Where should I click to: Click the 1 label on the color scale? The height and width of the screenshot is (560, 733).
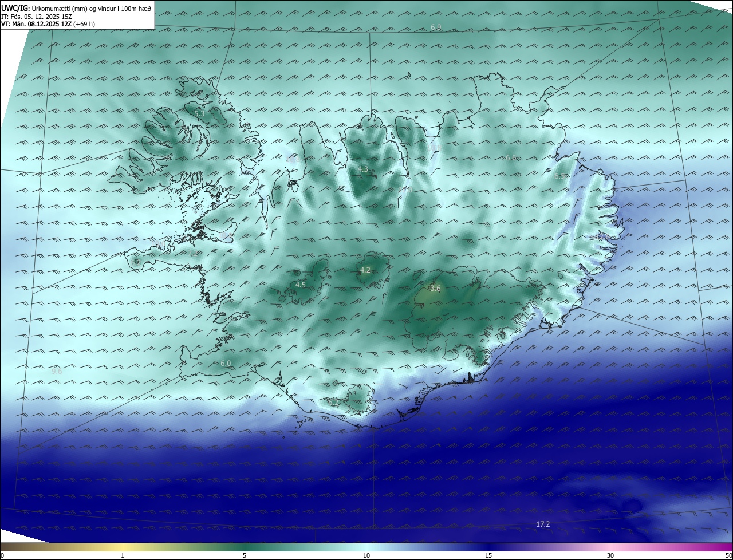123,556
